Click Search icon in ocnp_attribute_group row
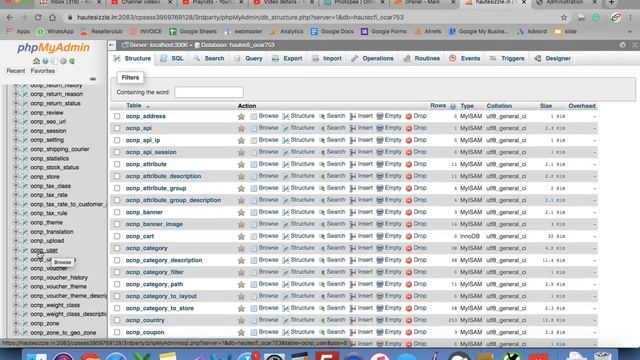The width and height of the screenshot is (640, 360). point(322,188)
